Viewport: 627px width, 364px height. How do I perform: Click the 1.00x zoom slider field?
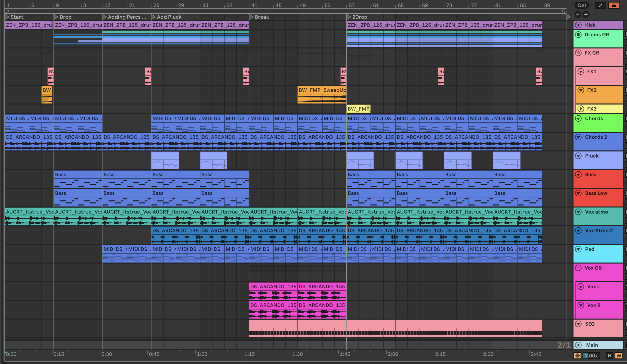(591, 356)
